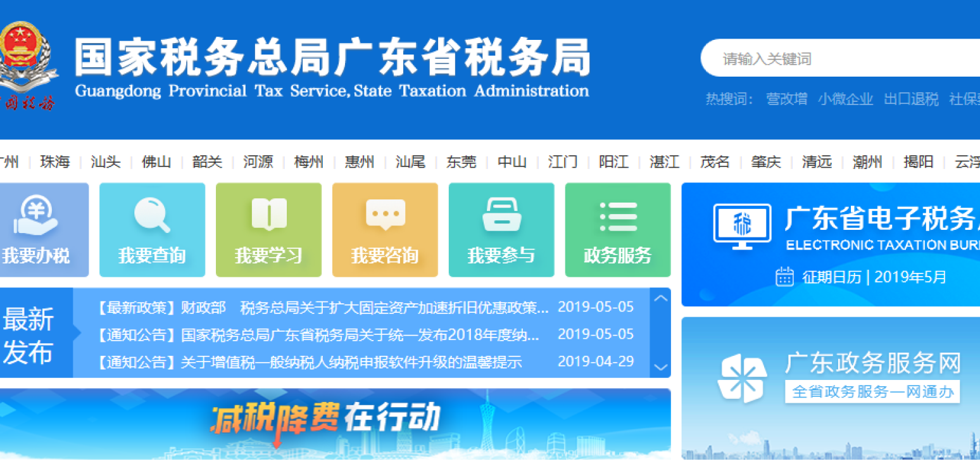Click the 广东政务服务网 flower logo
This screenshot has width=980, height=466.
coord(742,378)
